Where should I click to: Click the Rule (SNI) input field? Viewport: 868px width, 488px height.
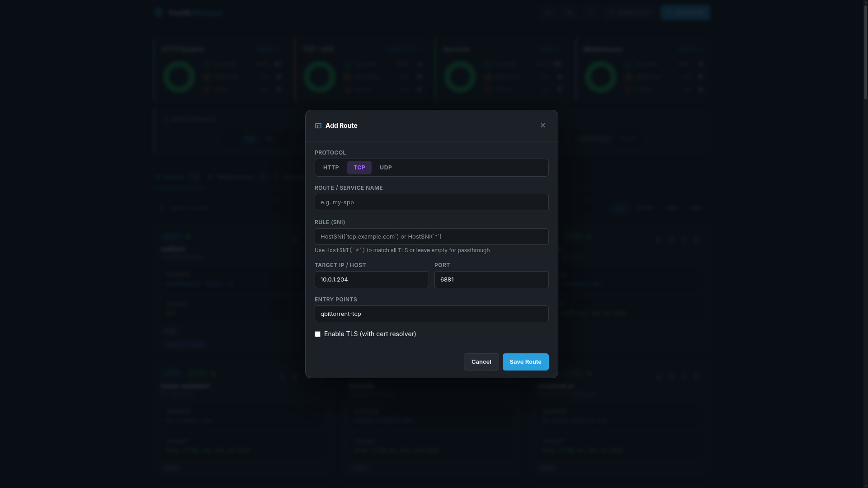click(x=431, y=236)
